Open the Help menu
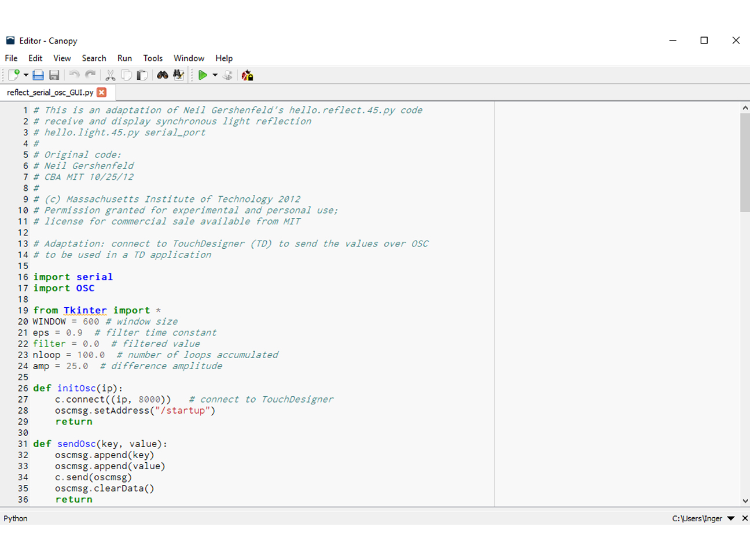The width and height of the screenshot is (750, 560). coord(224,58)
